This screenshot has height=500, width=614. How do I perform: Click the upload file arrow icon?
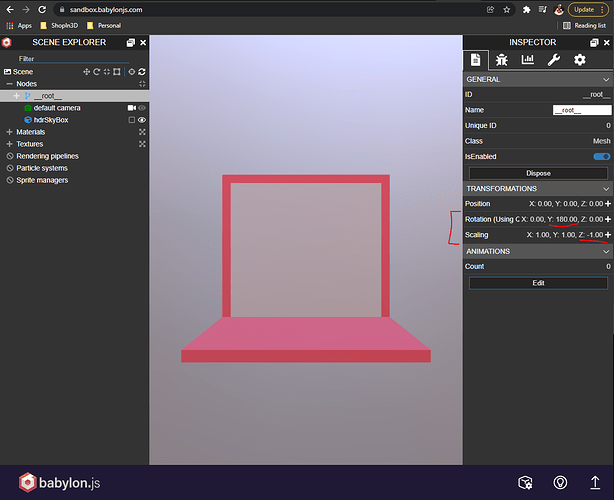pos(595,482)
